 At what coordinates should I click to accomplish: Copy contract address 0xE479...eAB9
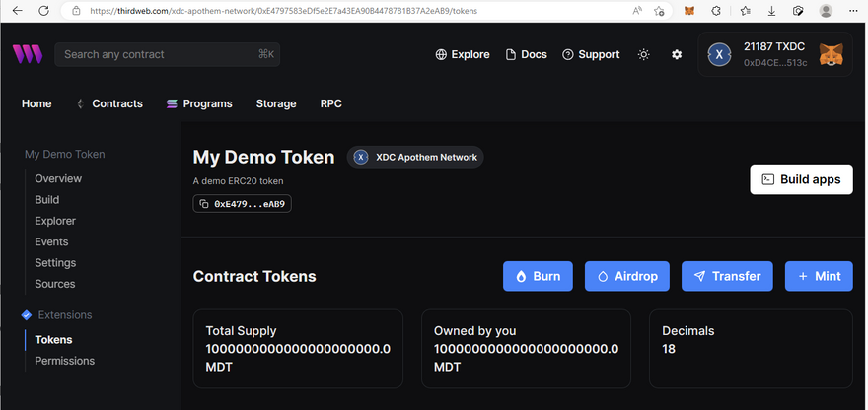point(243,204)
